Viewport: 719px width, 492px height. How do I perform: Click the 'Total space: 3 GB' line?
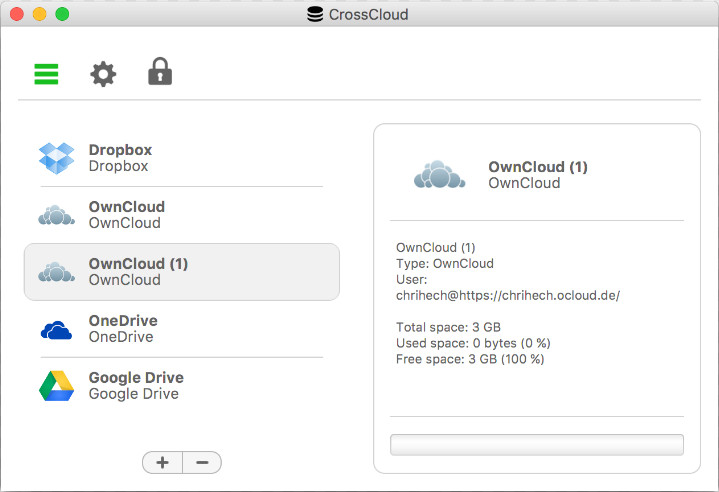tap(448, 327)
